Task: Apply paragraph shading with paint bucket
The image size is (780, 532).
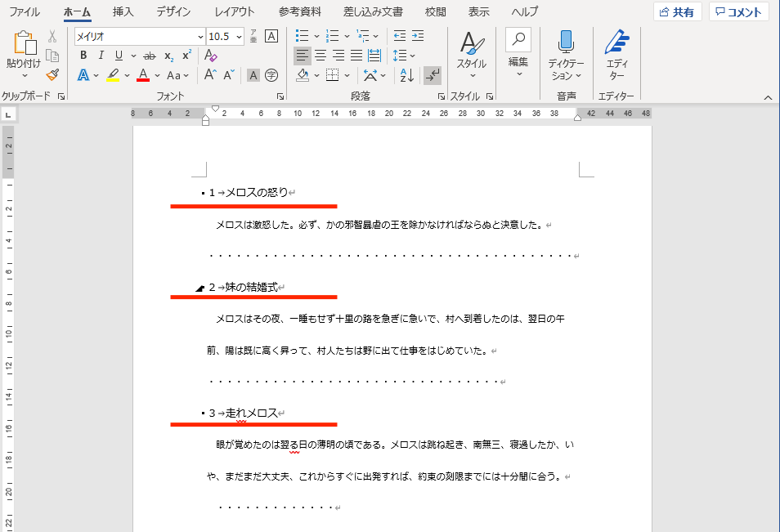Action: 303,75
